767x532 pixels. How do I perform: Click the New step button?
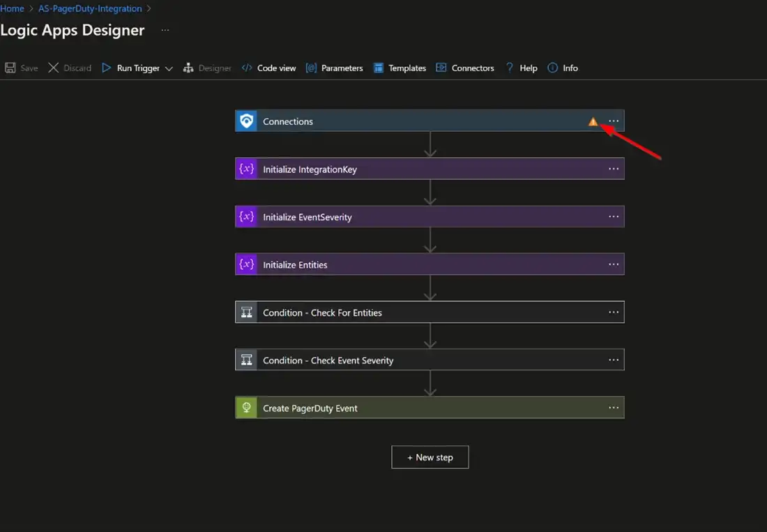(430, 457)
